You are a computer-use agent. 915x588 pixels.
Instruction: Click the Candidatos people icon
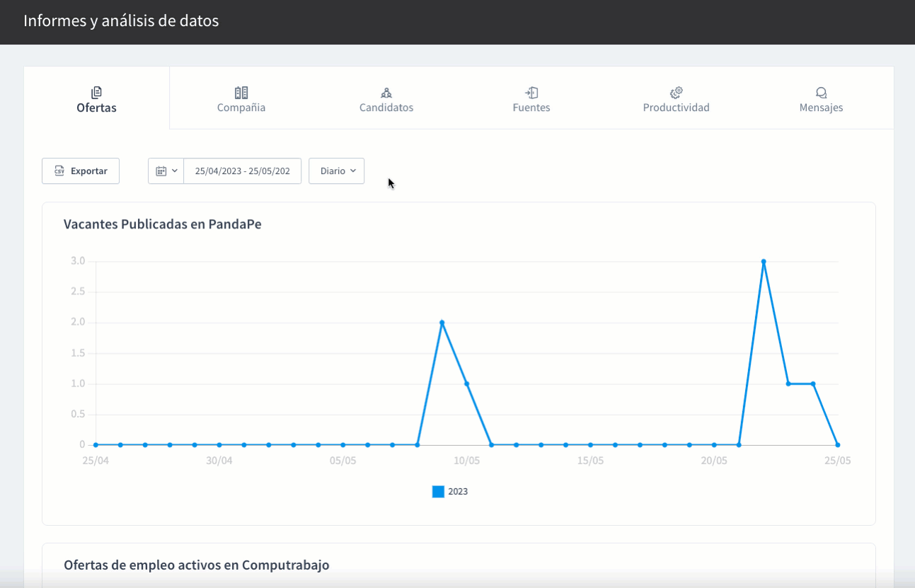tap(386, 93)
